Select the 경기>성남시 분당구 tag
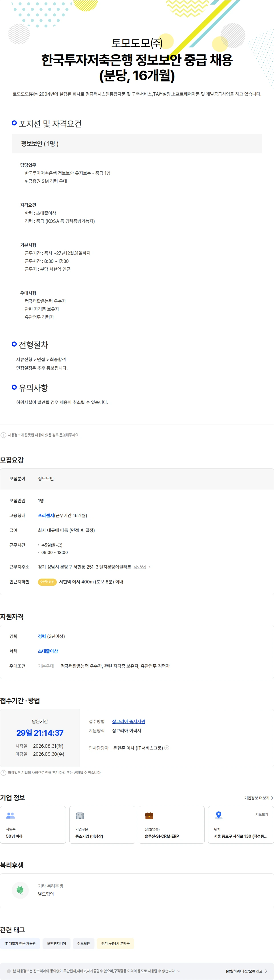 [116, 943]
